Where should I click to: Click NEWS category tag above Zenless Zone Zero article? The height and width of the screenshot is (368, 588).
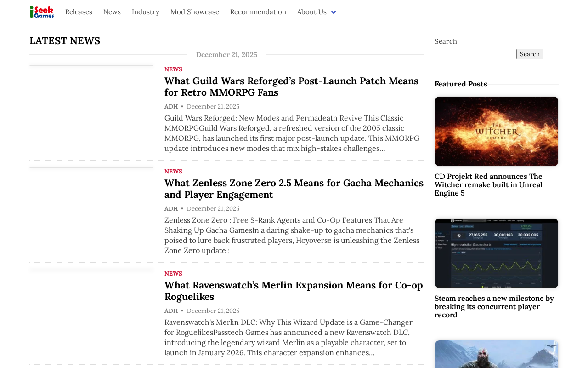[173, 172]
